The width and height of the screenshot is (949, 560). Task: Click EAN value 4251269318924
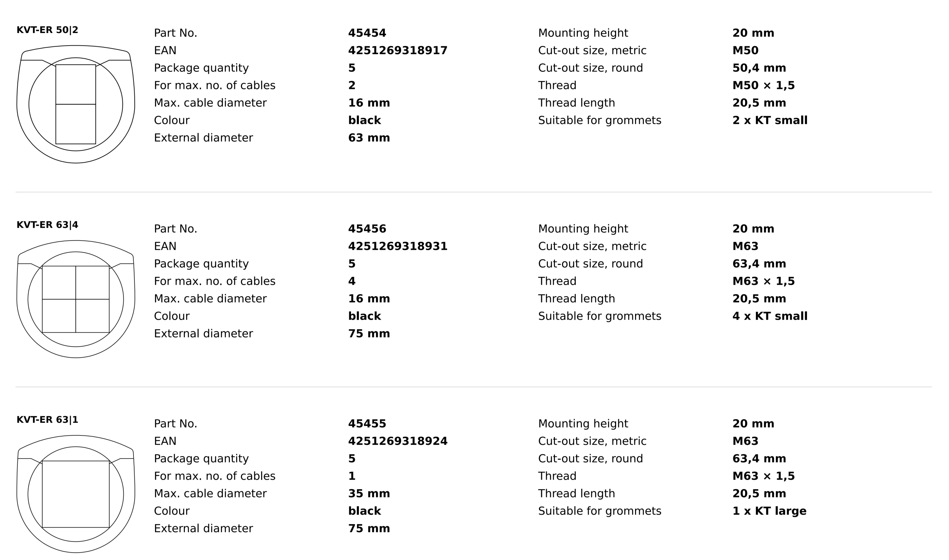pyautogui.click(x=397, y=441)
